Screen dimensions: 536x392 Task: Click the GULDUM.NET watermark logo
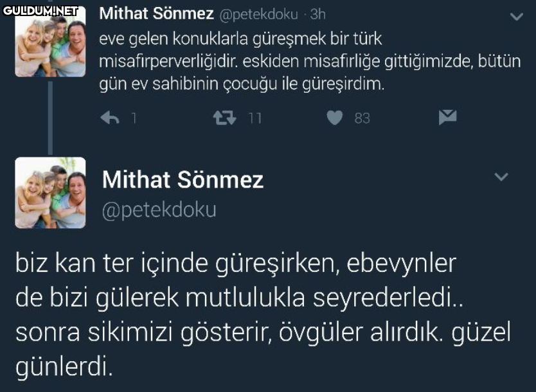[40, 11]
